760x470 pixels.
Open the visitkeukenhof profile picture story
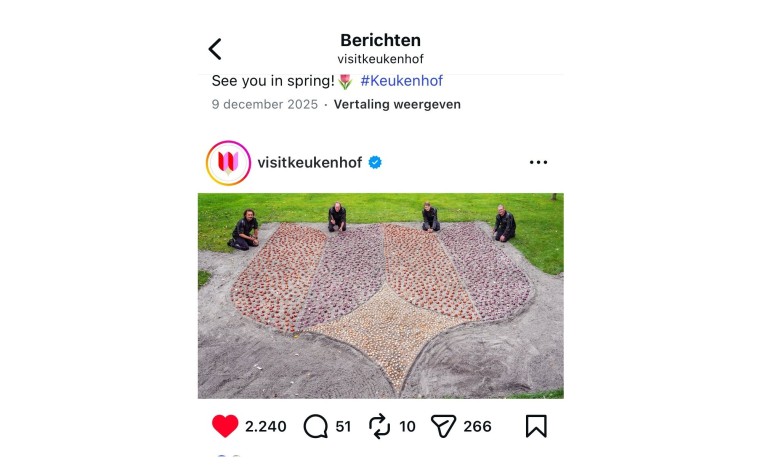pos(228,163)
